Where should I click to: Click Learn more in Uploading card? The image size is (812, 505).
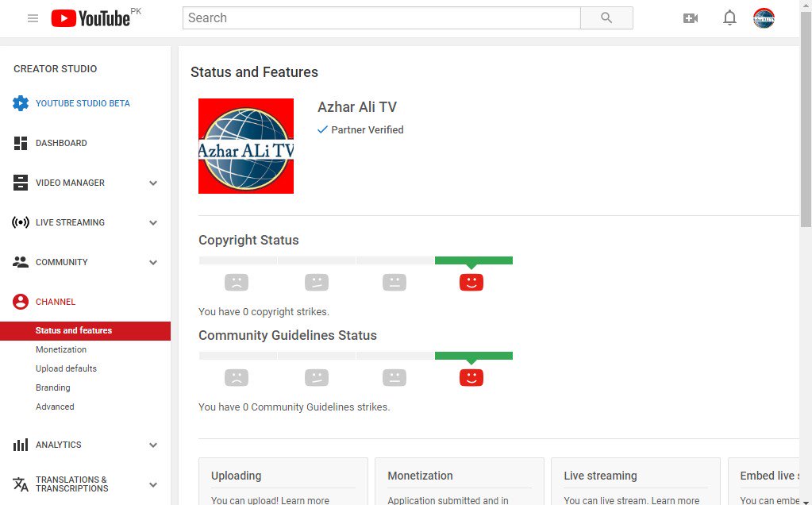coord(305,500)
